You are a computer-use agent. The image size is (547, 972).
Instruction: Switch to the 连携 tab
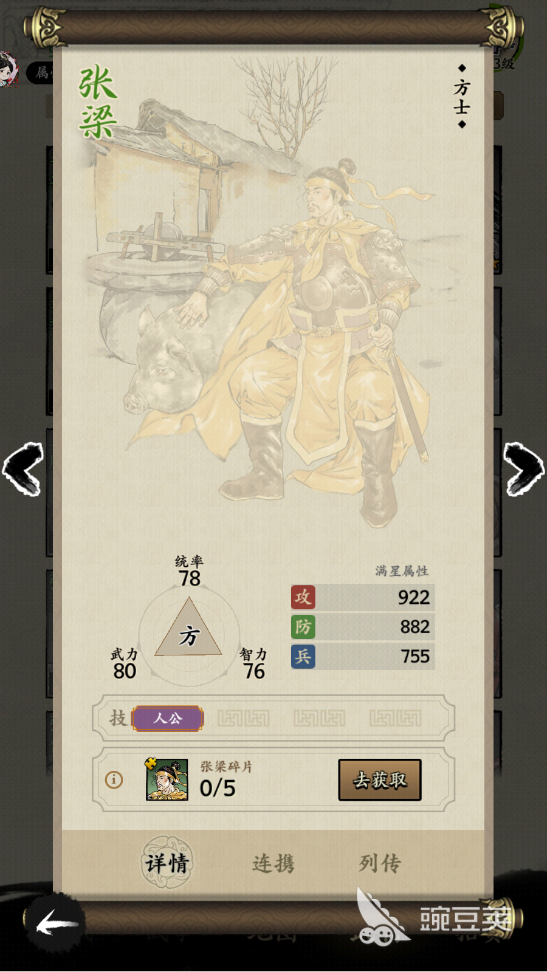tap(273, 864)
